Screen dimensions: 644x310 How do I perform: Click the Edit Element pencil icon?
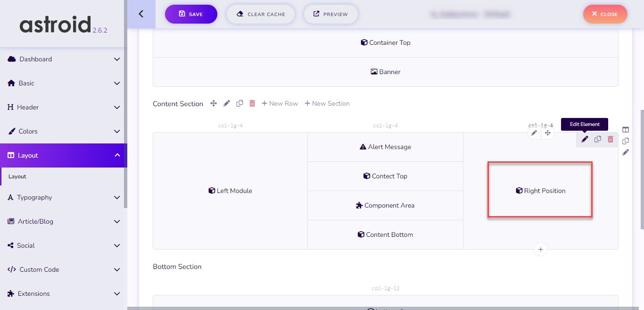click(585, 139)
